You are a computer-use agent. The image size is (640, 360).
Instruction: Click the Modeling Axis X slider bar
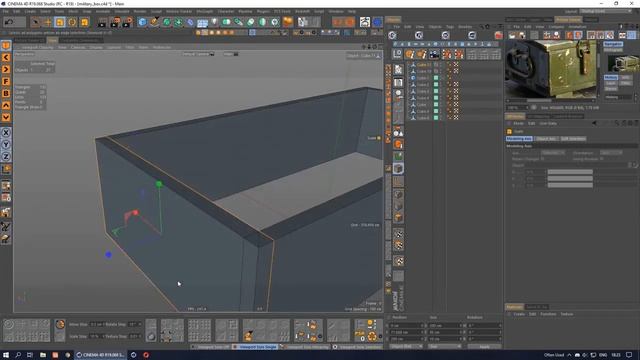(x=570, y=172)
